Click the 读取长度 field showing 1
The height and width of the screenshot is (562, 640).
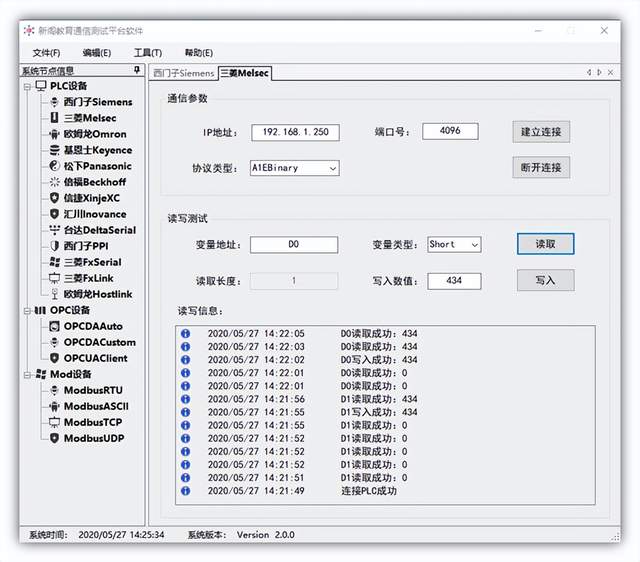(x=294, y=281)
